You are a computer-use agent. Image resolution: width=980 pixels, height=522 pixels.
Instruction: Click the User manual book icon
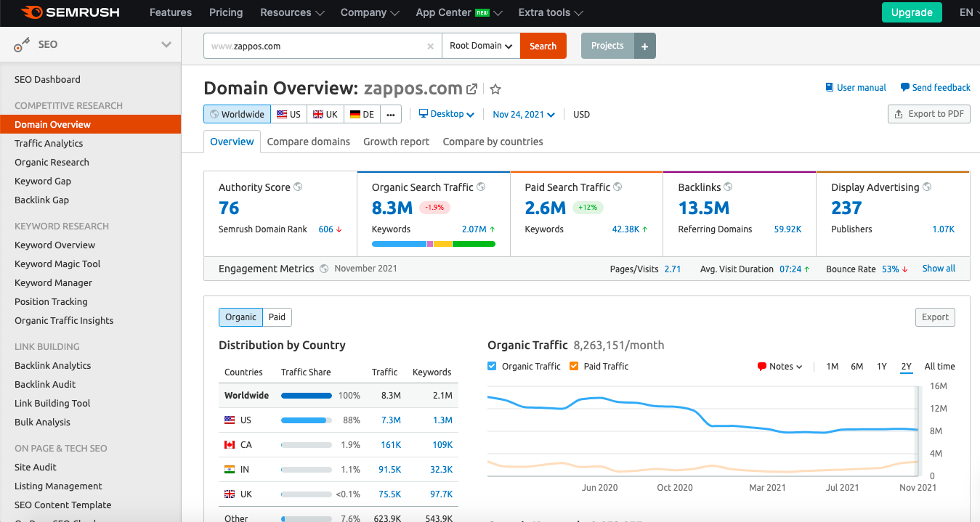click(x=830, y=87)
